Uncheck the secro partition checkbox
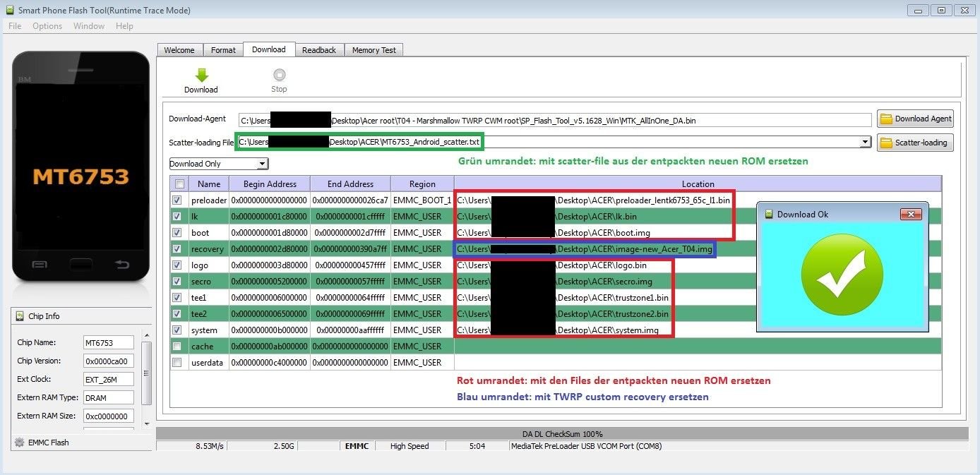The height and width of the screenshot is (475, 980). click(x=177, y=282)
